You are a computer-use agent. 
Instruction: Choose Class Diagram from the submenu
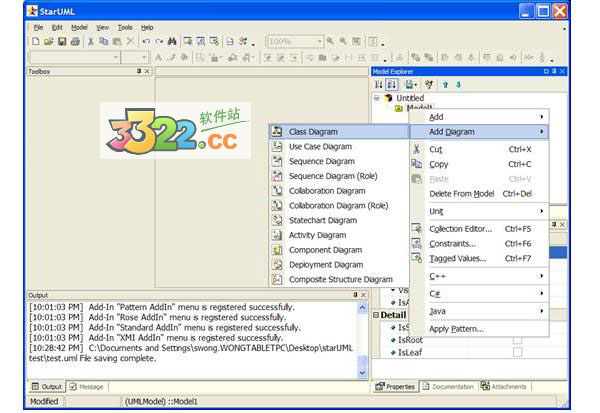(339, 132)
